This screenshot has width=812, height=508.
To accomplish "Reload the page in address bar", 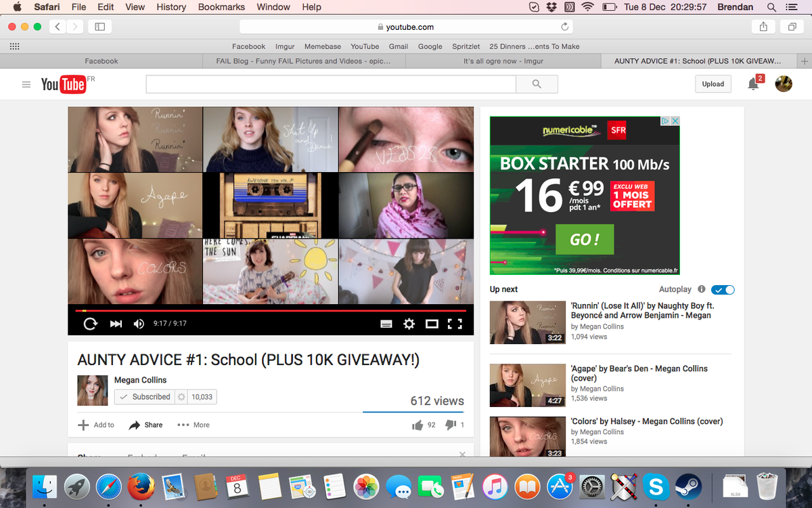I will (565, 27).
